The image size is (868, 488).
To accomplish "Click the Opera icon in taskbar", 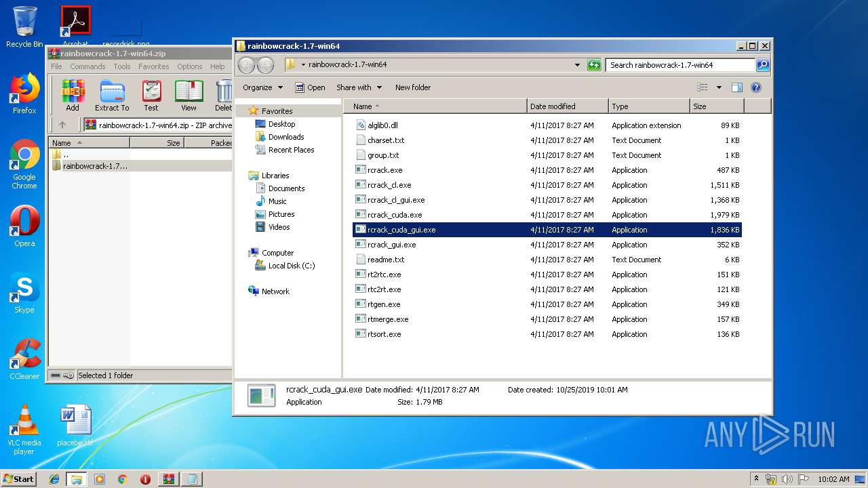I will tap(145, 479).
